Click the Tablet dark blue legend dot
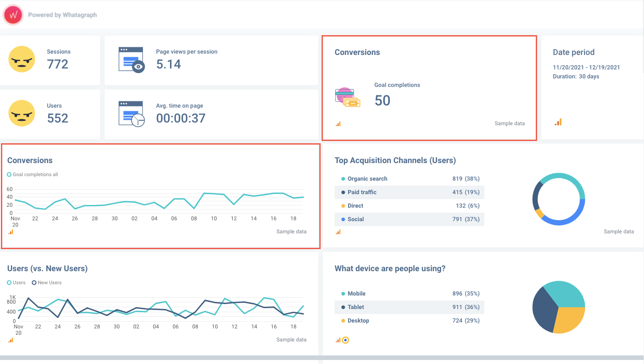Image resolution: width=644 pixels, height=364 pixels. tap(343, 307)
